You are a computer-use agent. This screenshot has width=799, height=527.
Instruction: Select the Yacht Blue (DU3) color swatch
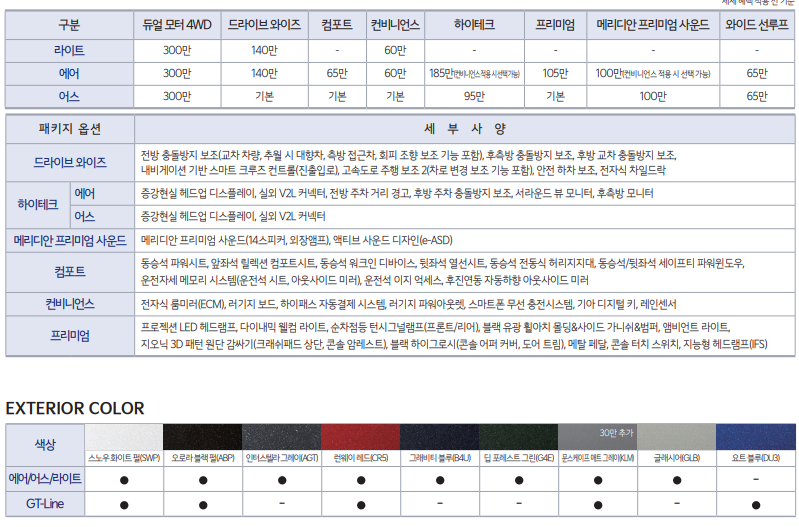point(756,437)
